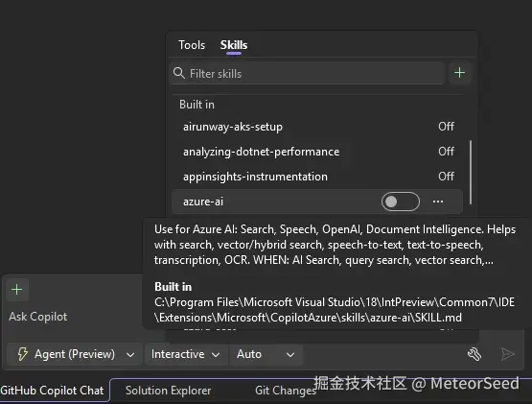The width and height of the screenshot is (532, 404).
Task: Switch to the GitHub Copilot Chat tab
Action: pos(52,391)
